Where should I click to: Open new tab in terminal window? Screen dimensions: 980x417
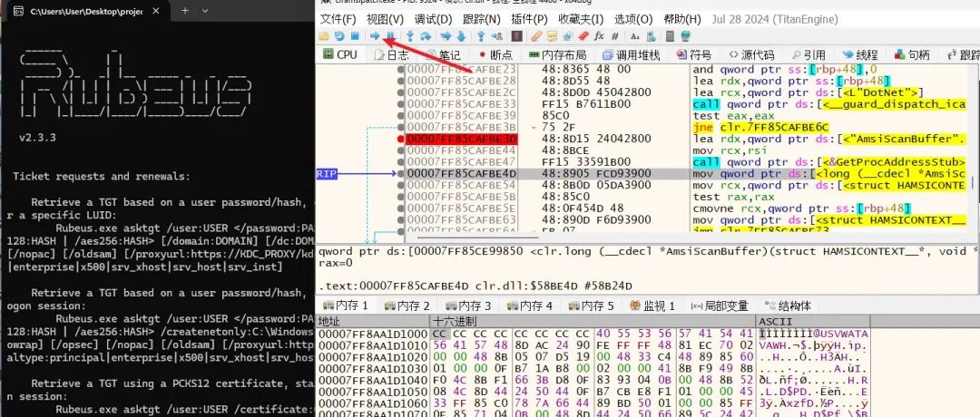(x=185, y=11)
